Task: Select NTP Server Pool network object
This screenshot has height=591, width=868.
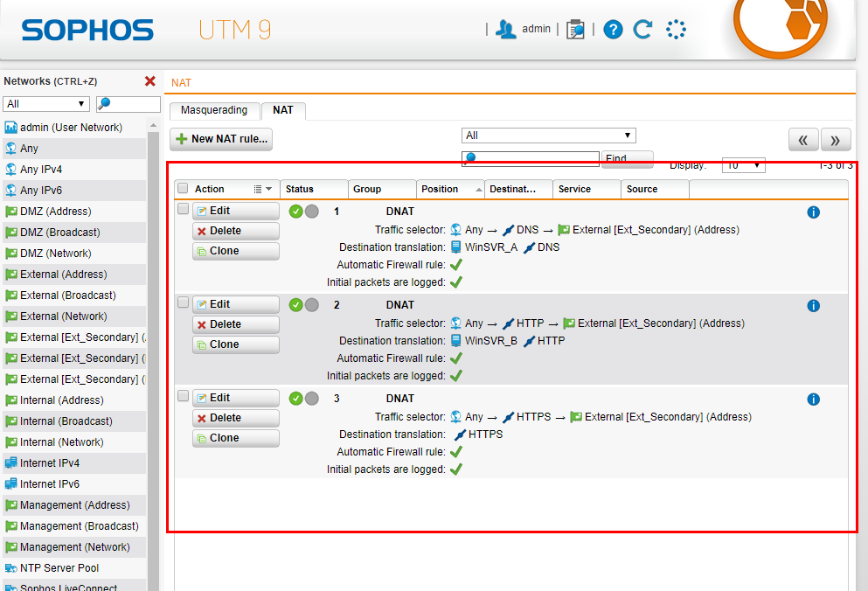Action: click(x=74, y=568)
